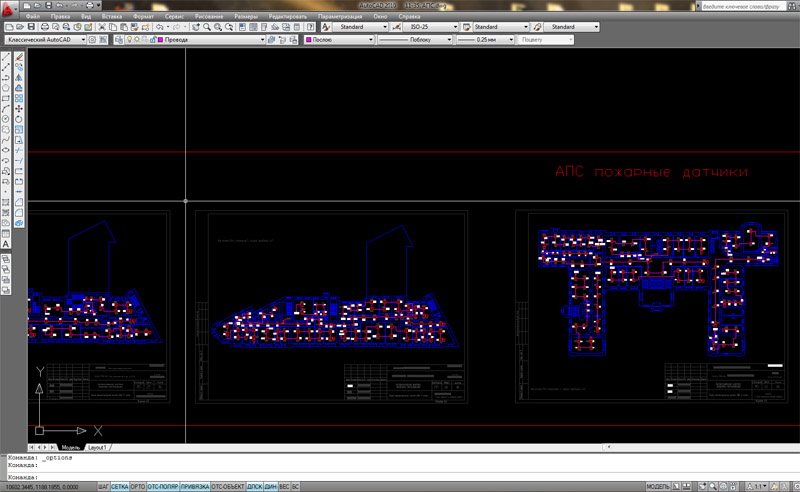Open the AutoCAD application menu logo
Image resolution: width=800 pixels, height=492 pixels.
click(8, 8)
